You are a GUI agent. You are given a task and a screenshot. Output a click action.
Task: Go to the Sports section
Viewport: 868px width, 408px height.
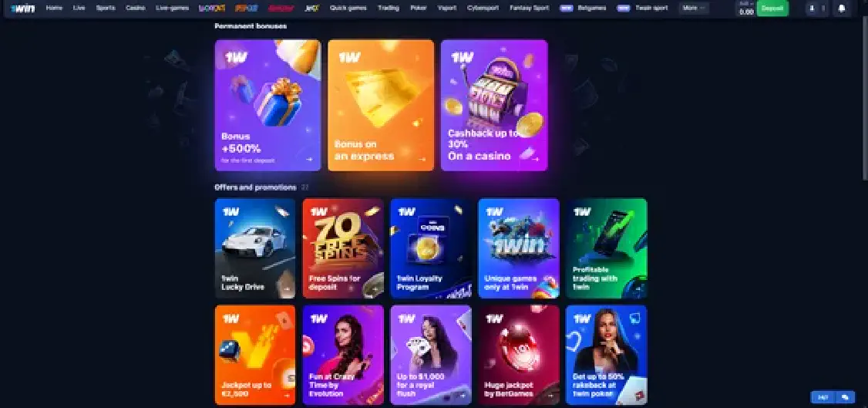(x=106, y=8)
